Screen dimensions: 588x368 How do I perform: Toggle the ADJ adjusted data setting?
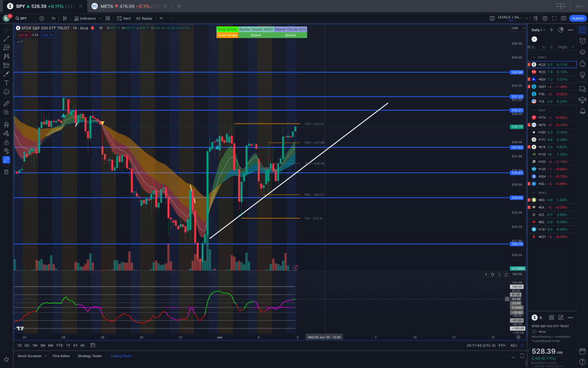click(513, 346)
